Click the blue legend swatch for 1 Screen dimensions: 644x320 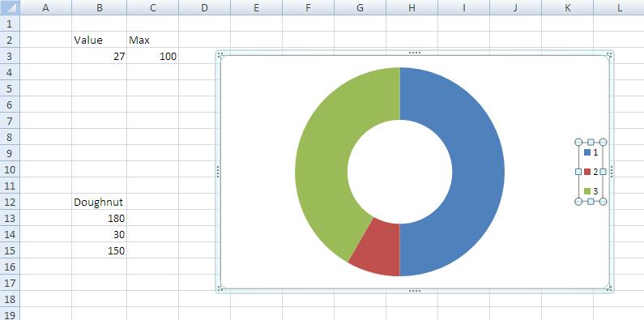[x=587, y=152]
